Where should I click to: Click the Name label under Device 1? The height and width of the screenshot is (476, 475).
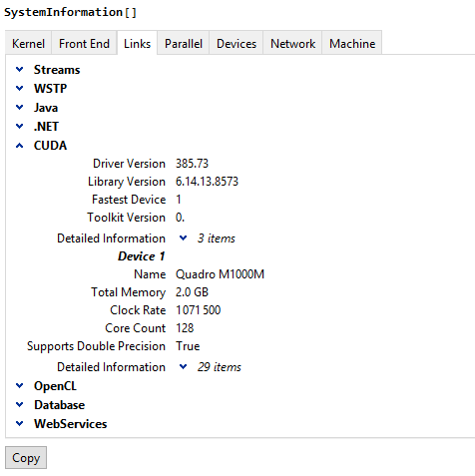[x=150, y=274]
